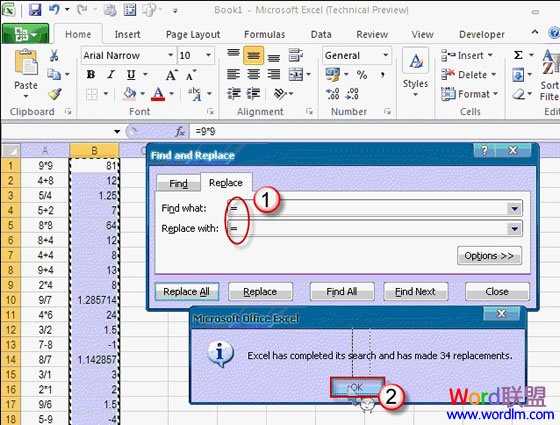This screenshot has height=425, width=560.
Task: Click OK in the Excel message box
Action: 357,387
